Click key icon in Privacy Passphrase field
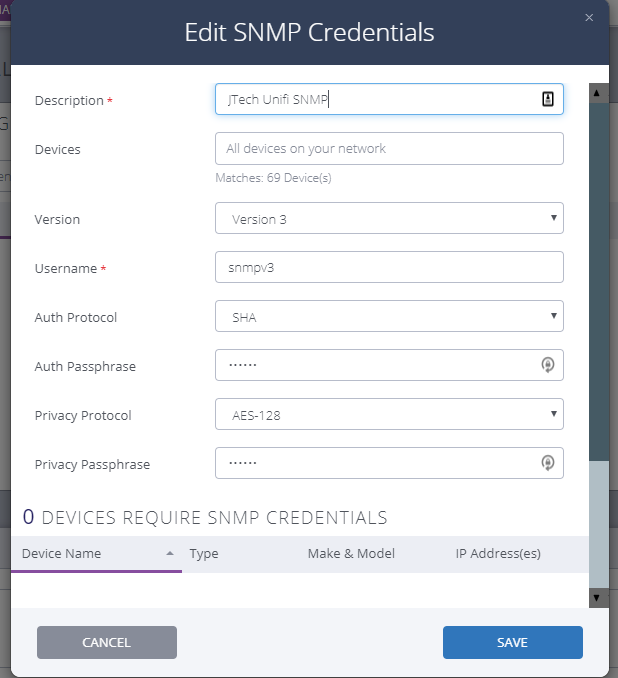 [x=548, y=463]
